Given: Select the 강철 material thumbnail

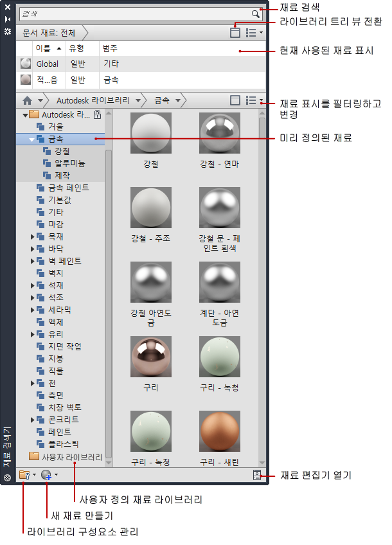Looking at the screenshot, I should pyautogui.click(x=151, y=133).
